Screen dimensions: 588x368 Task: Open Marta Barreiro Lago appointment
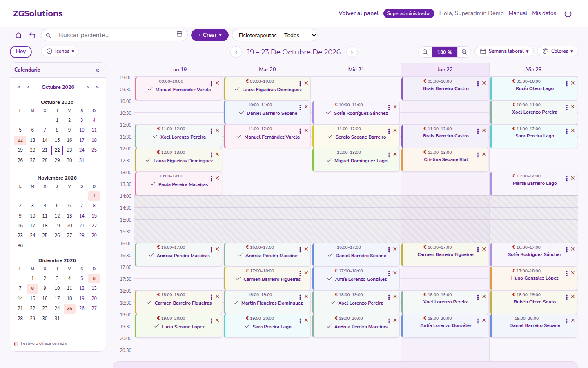534,184
